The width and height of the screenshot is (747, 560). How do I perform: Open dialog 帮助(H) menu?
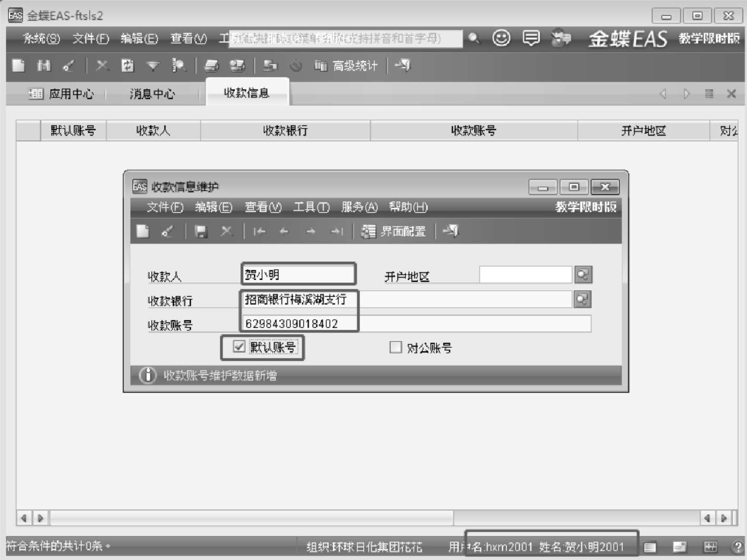coord(409,207)
